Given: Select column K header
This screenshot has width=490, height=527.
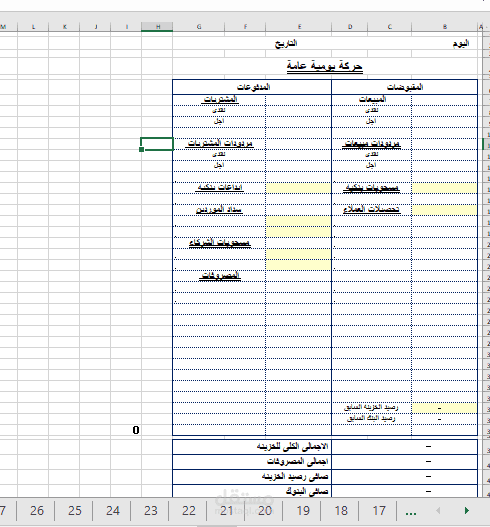Looking at the screenshot, I should coord(64,27).
